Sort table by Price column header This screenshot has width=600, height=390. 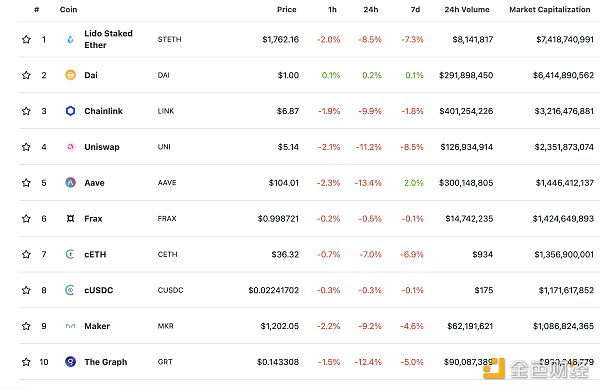pos(287,9)
